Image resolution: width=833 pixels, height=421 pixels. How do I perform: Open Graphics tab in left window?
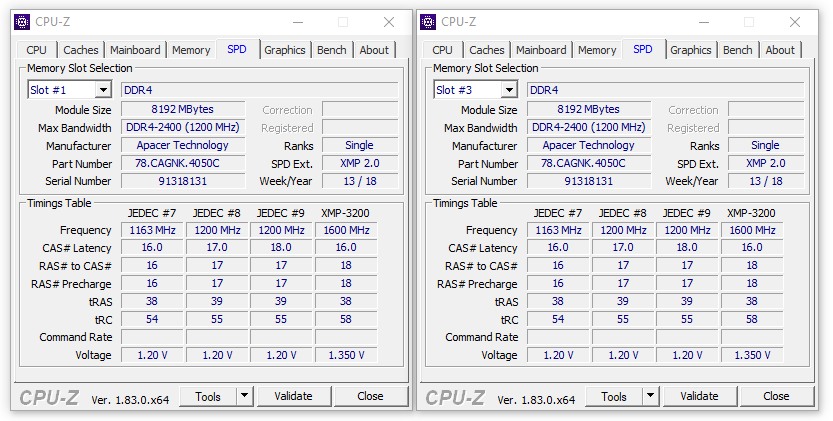[x=285, y=50]
